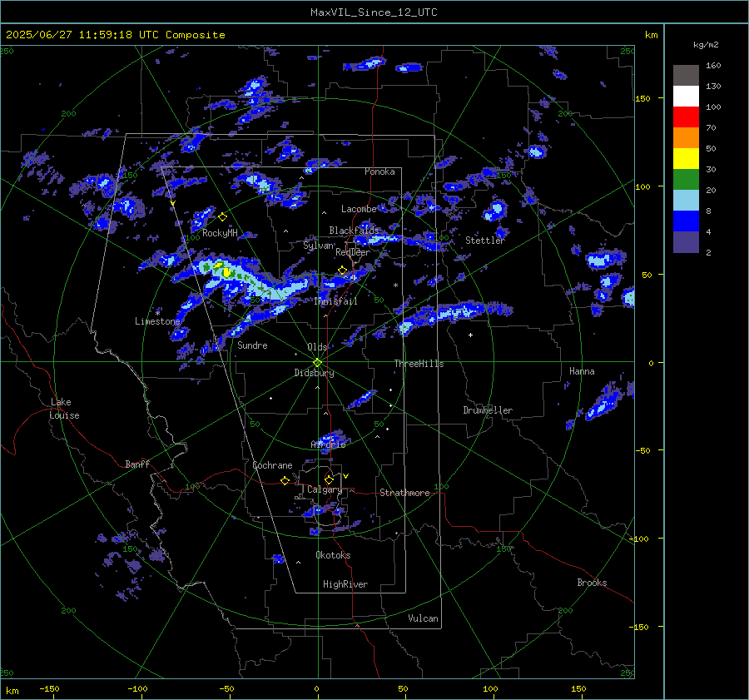Click the red 70-100 legend color swatch
Screen dimensions: 749x700
686,117
